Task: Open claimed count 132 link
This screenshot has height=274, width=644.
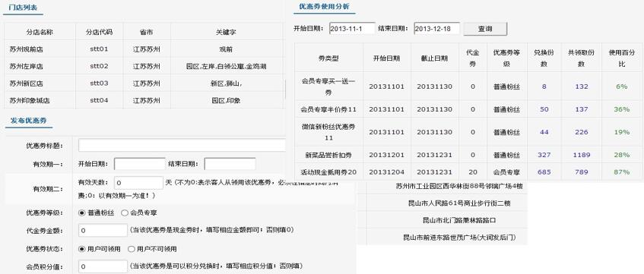Action: [x=582, y=87]
